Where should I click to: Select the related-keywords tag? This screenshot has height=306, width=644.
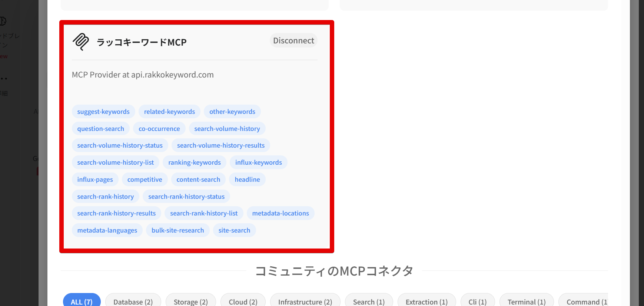[x=169, y=112]
